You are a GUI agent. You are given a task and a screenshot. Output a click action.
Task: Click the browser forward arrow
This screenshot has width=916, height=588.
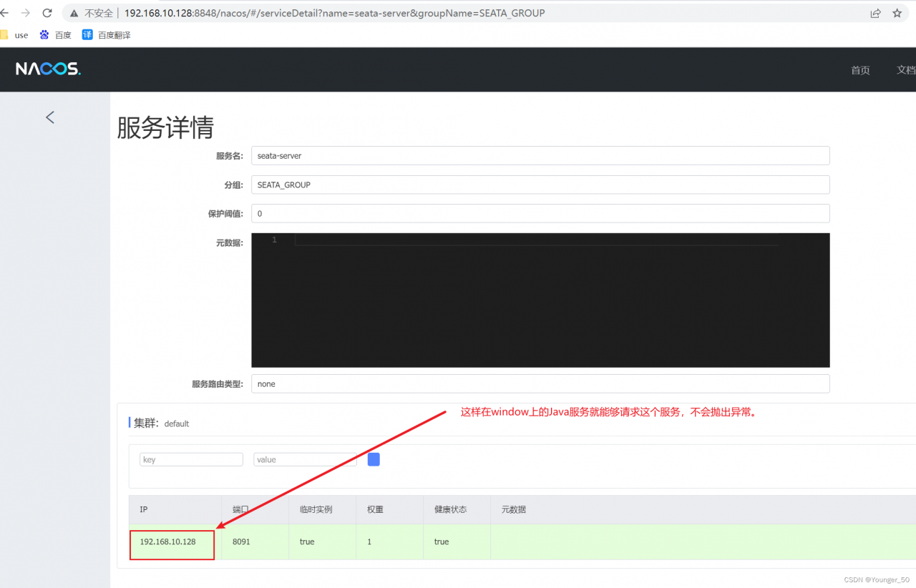pos(26,13)
